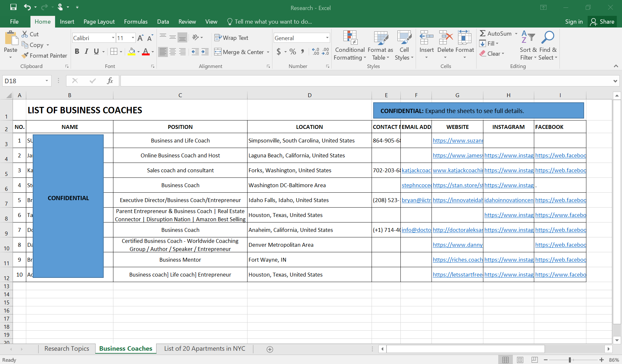The height and width of the screenshot is (364, 622).
Task: Toggle Wrap Text
Action: click(x=232, y=38)
